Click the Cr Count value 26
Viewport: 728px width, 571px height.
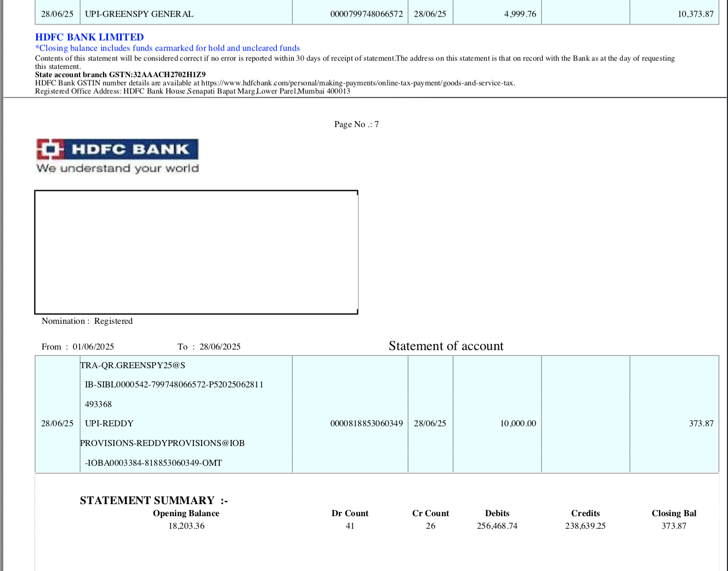(430, 526)
